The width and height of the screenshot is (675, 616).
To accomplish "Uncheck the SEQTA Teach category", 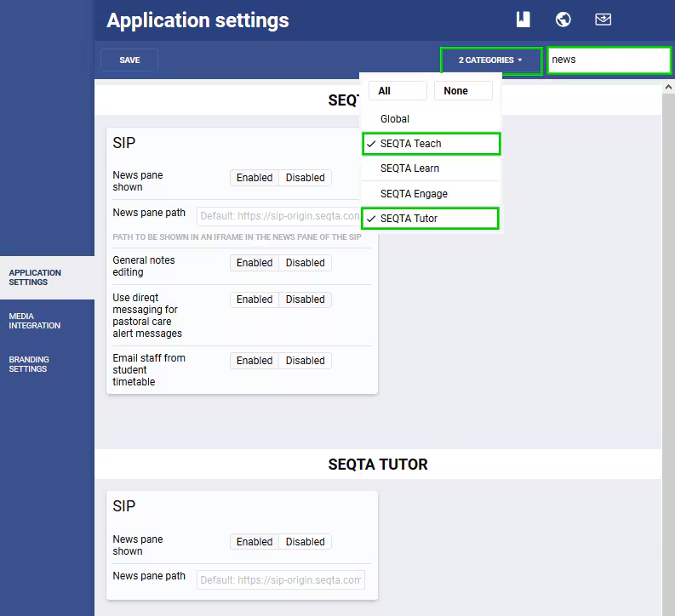I will click(x=431, y=144).
